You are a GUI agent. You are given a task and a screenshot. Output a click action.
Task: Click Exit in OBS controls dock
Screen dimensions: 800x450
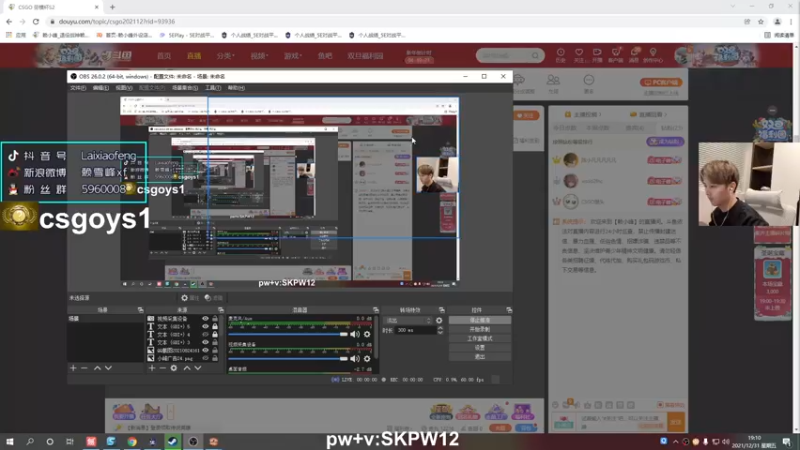click(x=480, y=357)
